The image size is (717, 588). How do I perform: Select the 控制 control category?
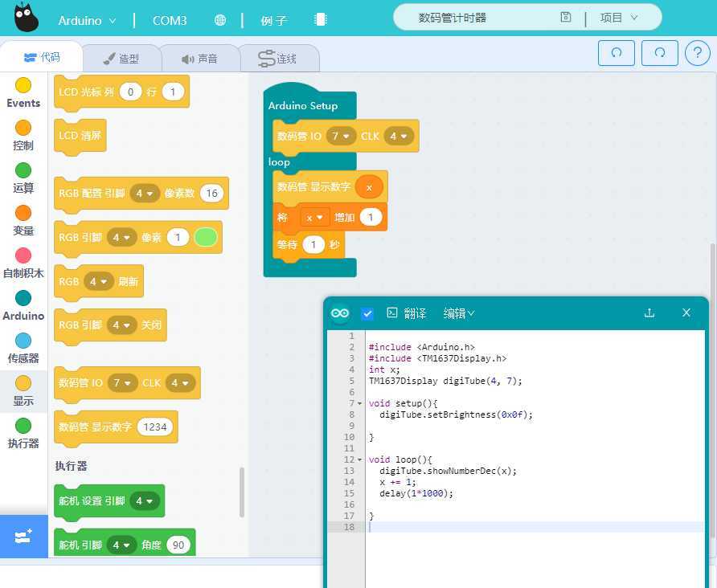point(23,136)
